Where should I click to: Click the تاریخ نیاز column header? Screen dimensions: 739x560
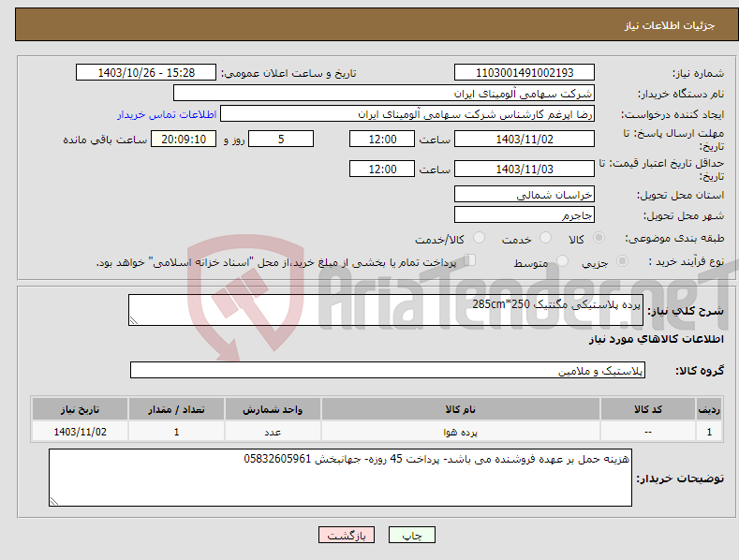80,409
